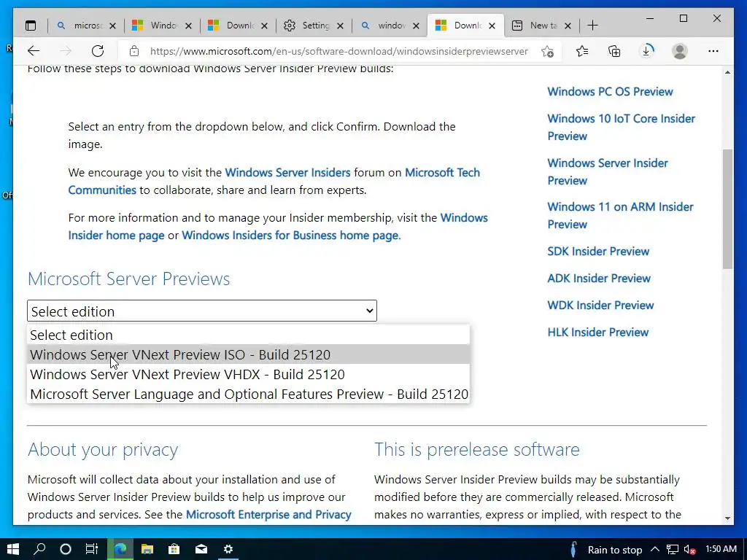Reload the page with refresh icon
The image size is (747, 560).
tap(98, 51)
